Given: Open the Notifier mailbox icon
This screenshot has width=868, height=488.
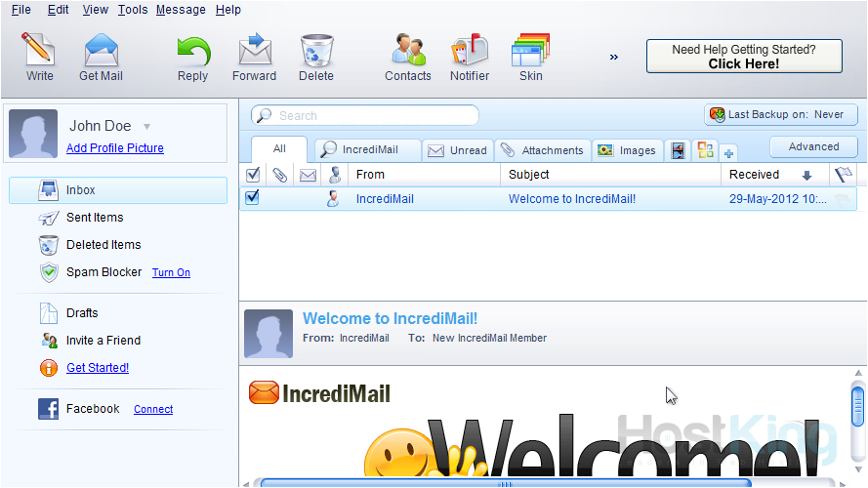Looking at the screenshot, I should 470,58.
